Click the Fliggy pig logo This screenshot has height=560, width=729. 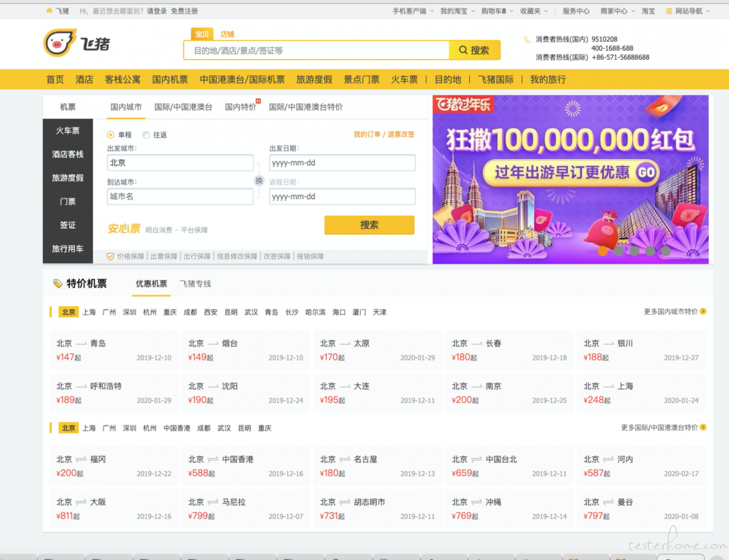(x=60, y=43)
